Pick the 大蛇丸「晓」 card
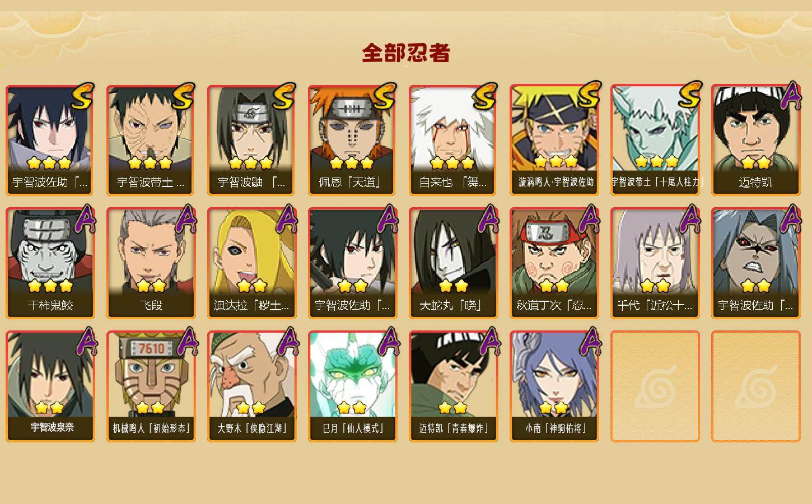The image size is (812, 504). pos(453,263)
